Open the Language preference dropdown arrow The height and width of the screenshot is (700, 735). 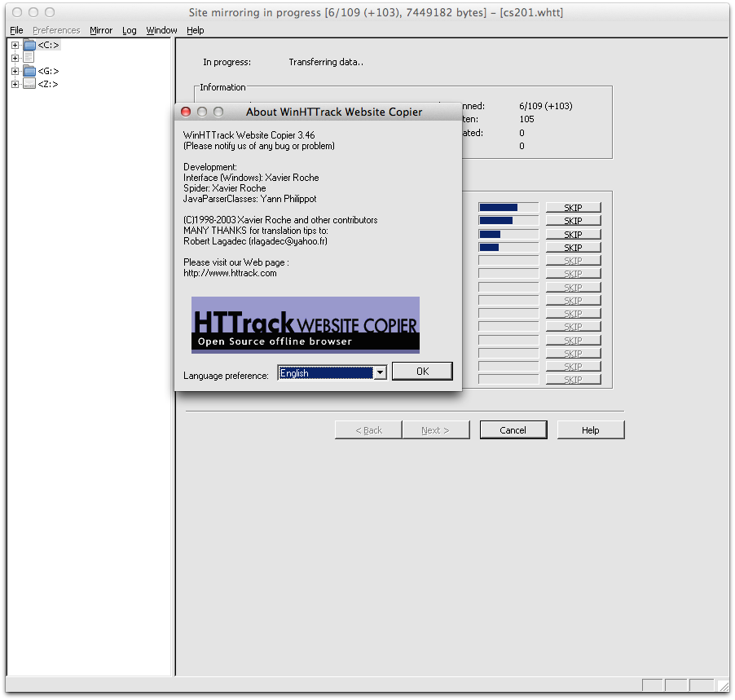click(x=381, y=372)
